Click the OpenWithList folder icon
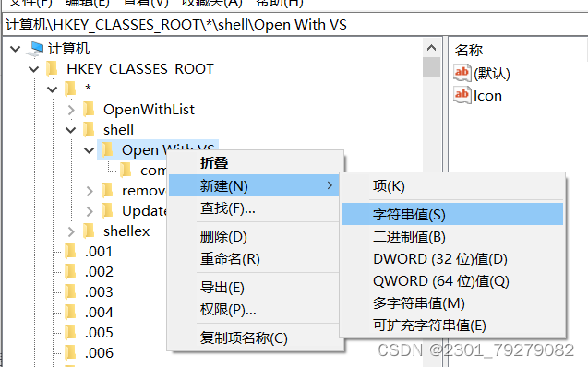Image resolution: width=588 pixels, height=367 pixels. pyautogui.click(x=89, y=110)
